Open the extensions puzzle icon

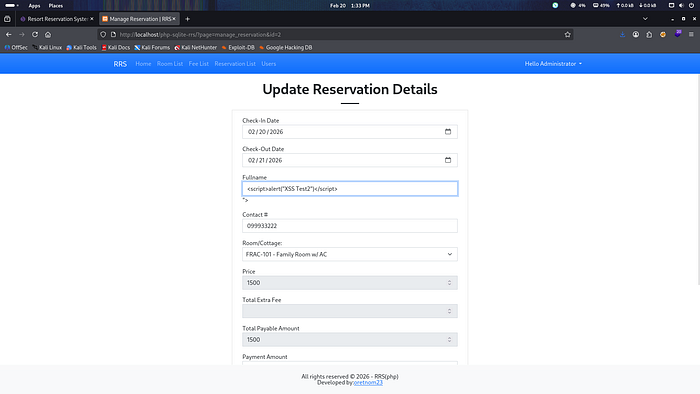(x=649, y=34)
